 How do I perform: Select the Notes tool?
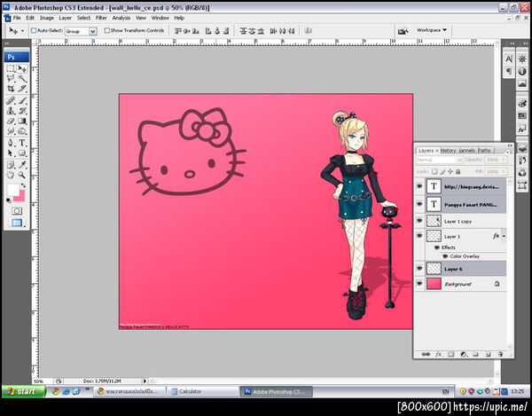click(11, 165)
